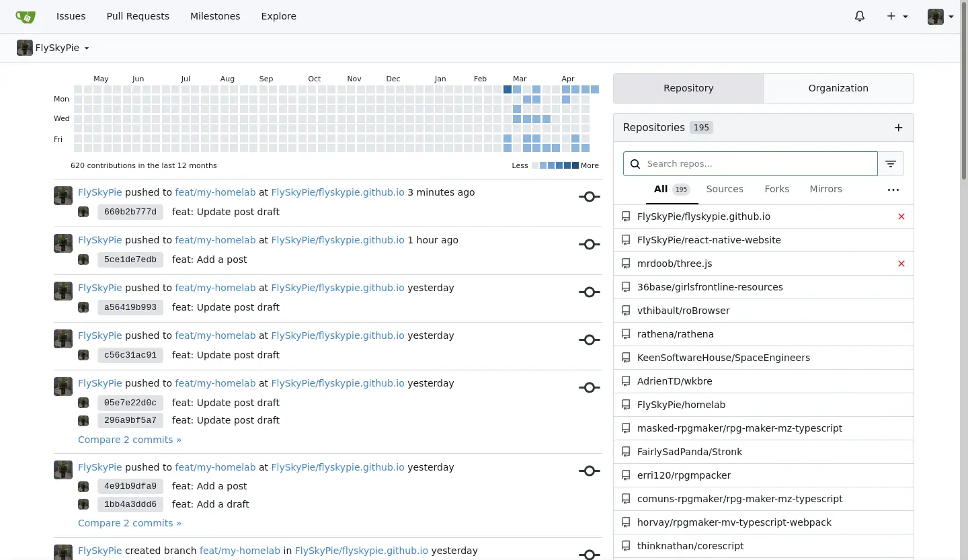Click the darkest heatmap cell in early March
This screenshot has height=560, width=968.
[x=508, y=89]
